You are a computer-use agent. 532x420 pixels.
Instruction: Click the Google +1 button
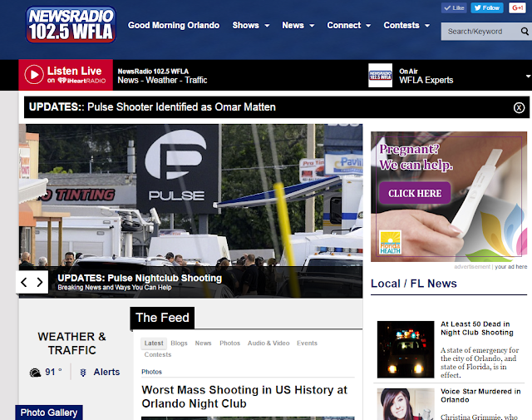pos(517,7)
